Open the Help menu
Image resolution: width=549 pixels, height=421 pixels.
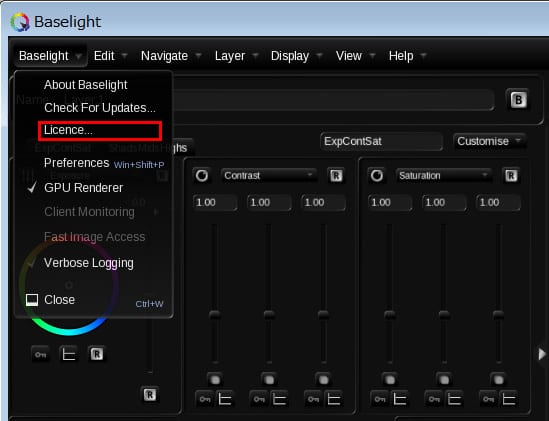(x=407, y=56)
